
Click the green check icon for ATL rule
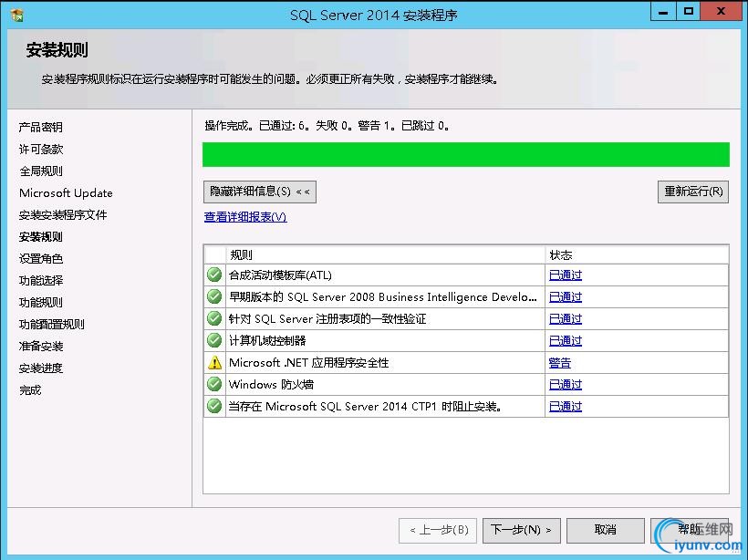214,275
